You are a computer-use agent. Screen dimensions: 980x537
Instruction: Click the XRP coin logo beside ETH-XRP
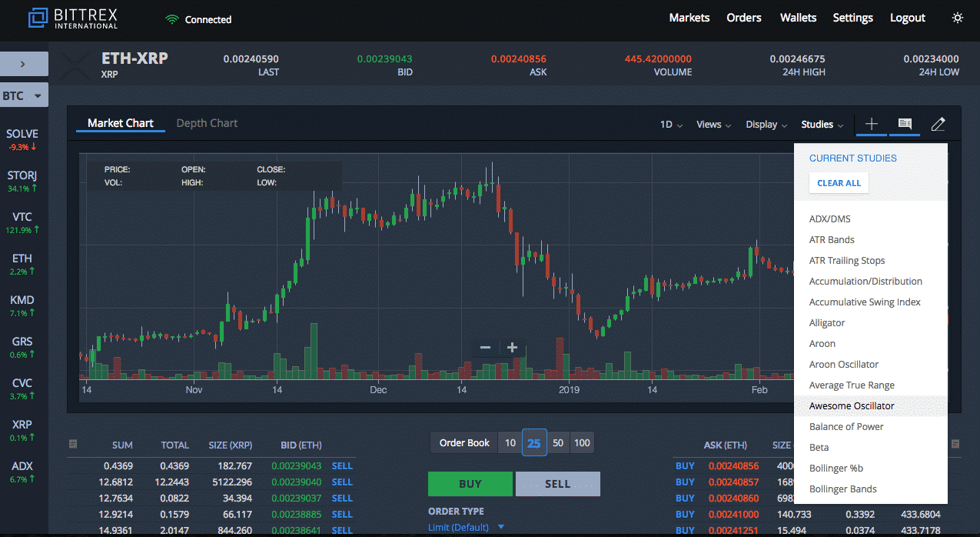[75, 65]
